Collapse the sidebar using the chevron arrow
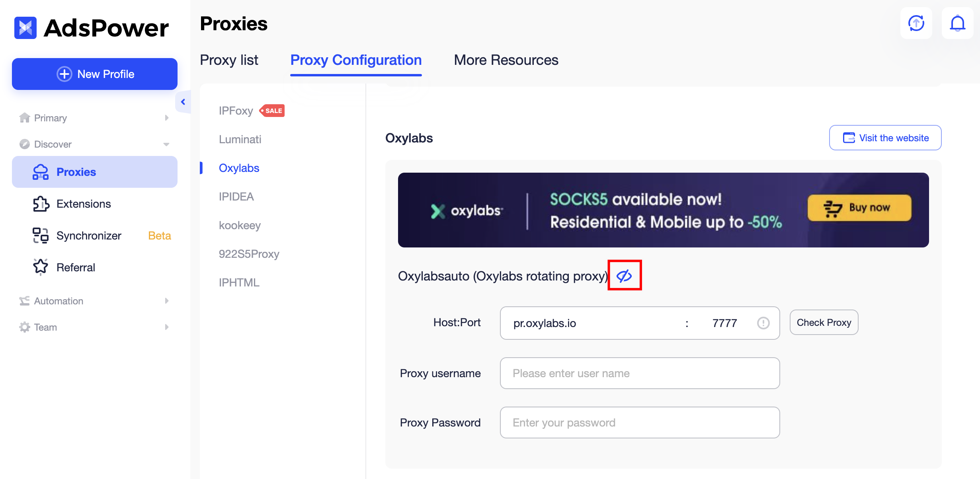Screen dimensions: 980x479 pos(183,102)
